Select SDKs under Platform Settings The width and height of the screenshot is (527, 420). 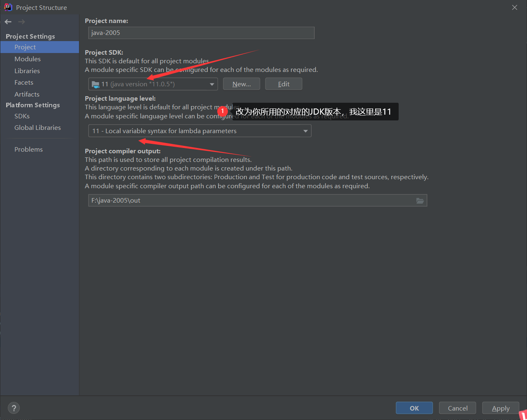(21, 116)
